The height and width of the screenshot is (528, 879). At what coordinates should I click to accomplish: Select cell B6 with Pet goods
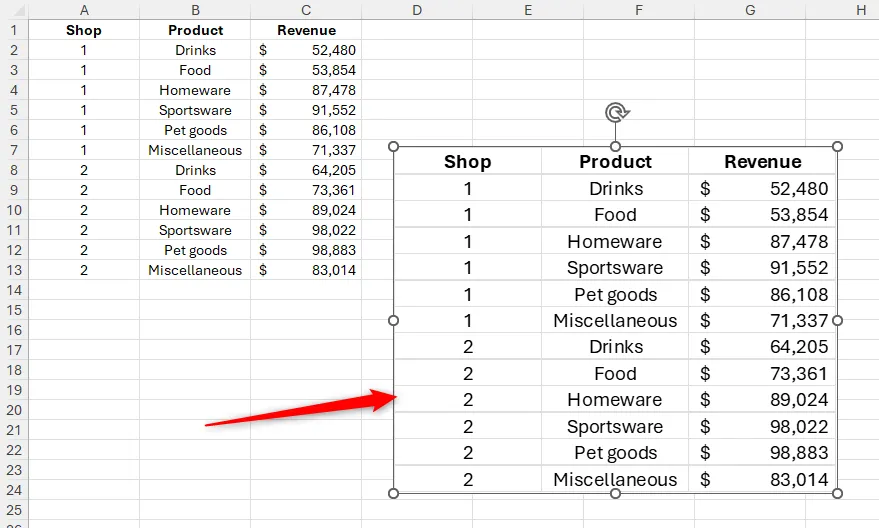pyautogui.click(x=195, y=130)
